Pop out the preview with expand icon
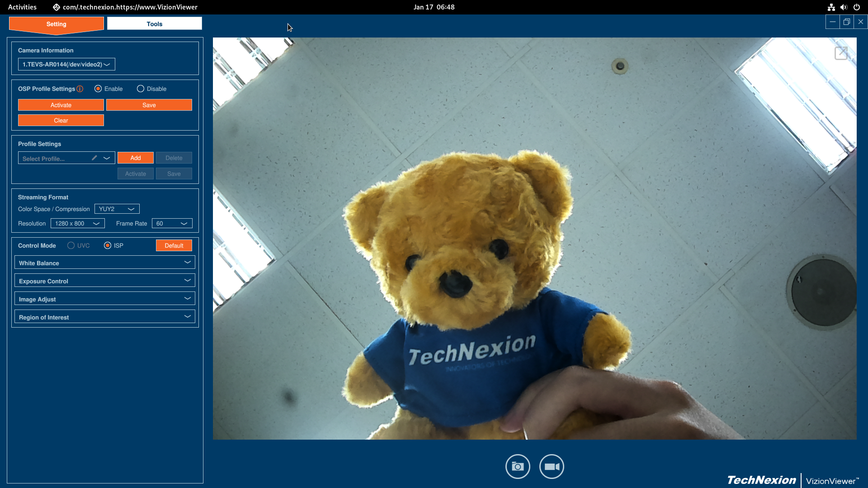This screenshot has height=488, width=868. (x=841, y=53)
